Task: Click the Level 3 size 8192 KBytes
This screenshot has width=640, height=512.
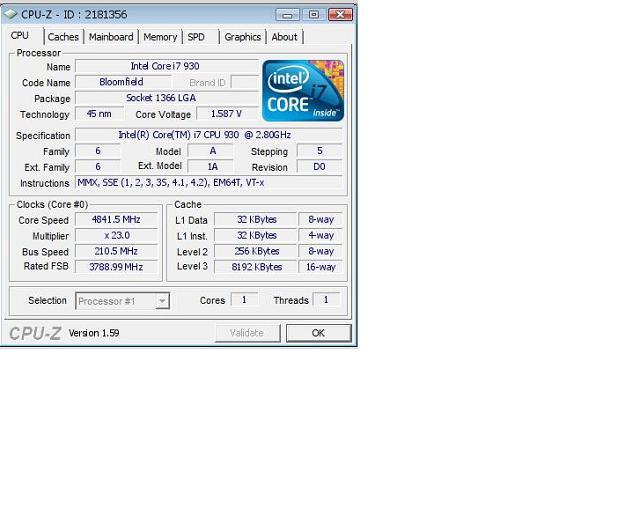Action: 256,267
